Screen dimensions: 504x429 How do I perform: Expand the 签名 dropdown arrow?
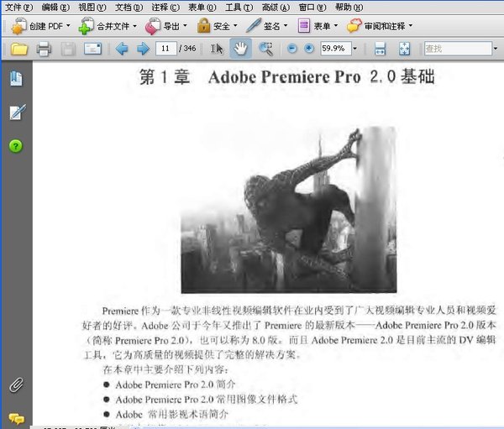286,25
